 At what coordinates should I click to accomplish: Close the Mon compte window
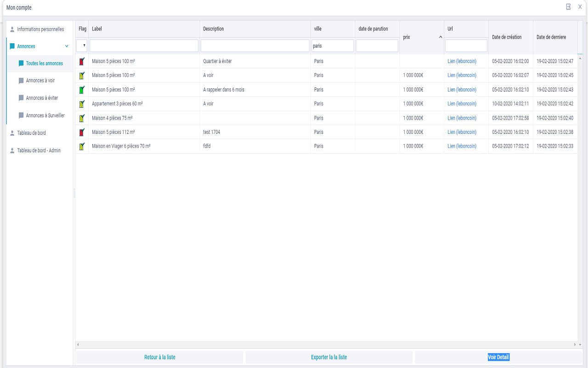click(x=580, y=7)
